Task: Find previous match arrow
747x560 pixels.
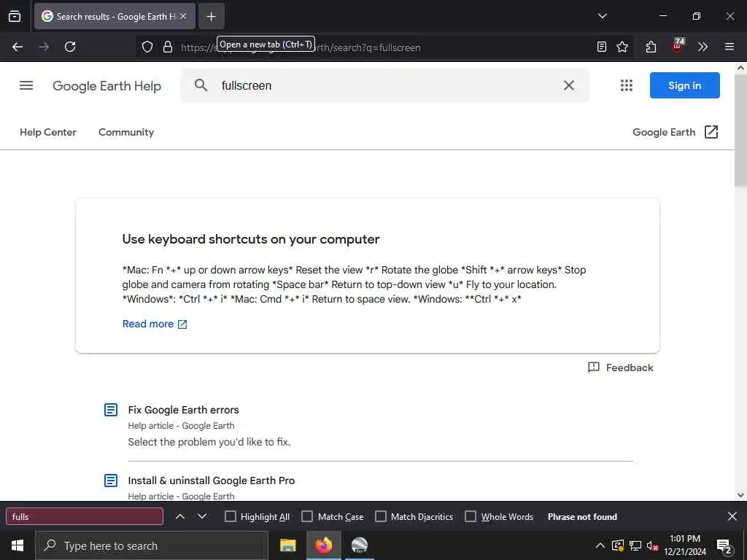Action: point(180,517)
